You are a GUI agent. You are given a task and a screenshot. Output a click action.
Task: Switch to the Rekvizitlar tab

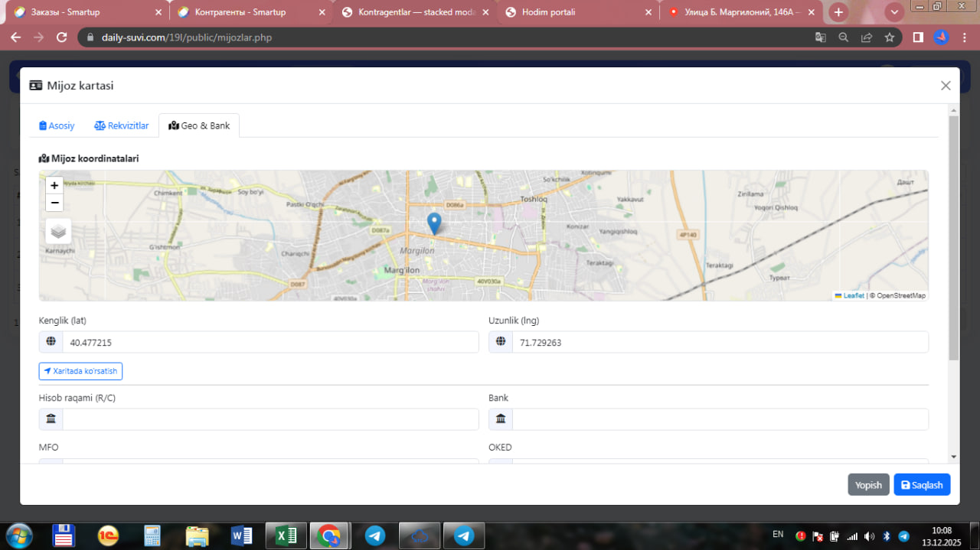pyautogui.click(x=122, y=125)
